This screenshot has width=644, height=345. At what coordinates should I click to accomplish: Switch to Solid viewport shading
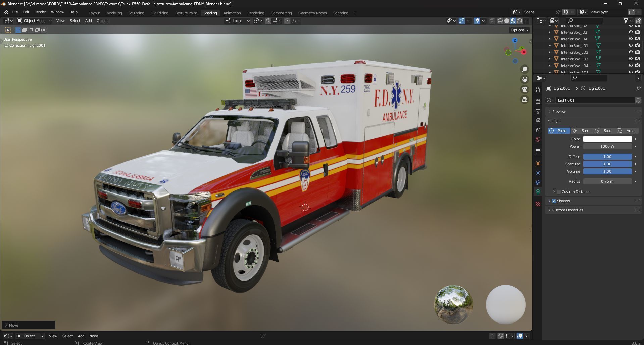pos(507,21)
